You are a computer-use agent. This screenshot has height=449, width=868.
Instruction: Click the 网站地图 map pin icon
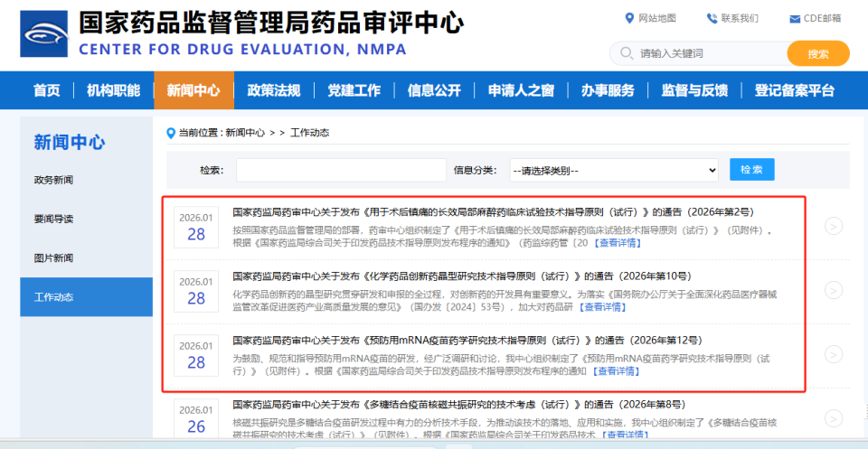629,18
